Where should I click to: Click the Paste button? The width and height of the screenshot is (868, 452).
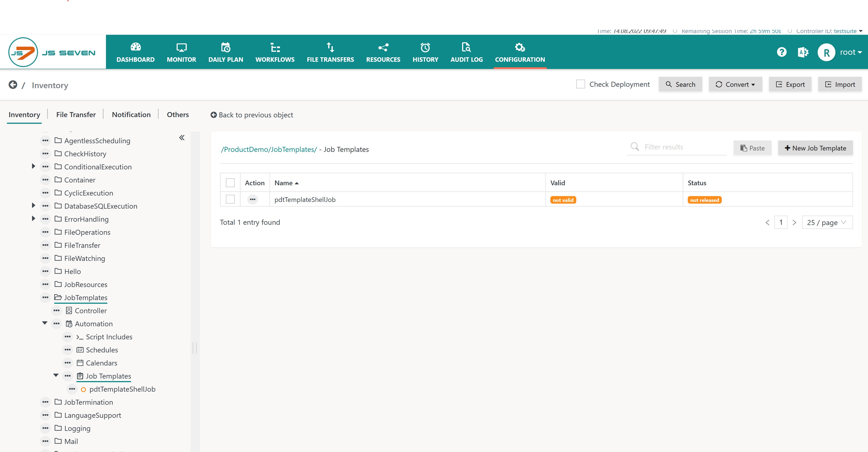(x=752, y=148)
